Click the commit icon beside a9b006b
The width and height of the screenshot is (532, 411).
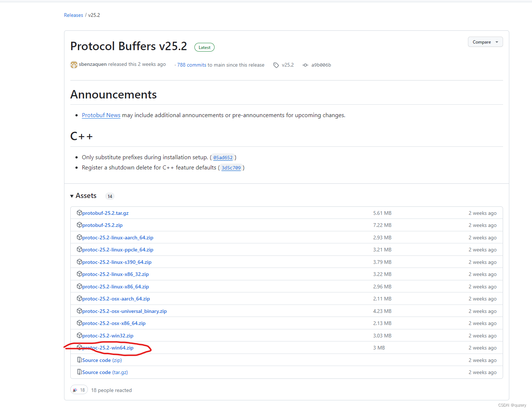pyautogui.click(x=305, y=65)
